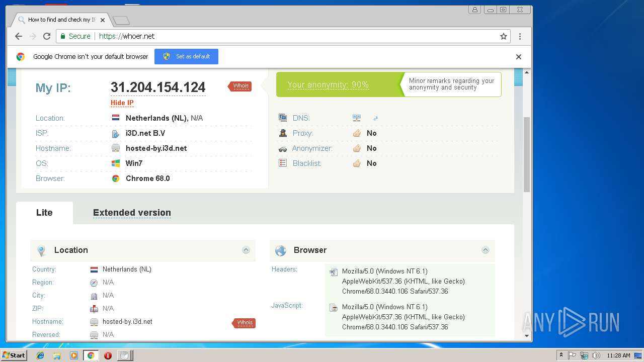Open Internet Explorer from the taskbar

[40, 355]
